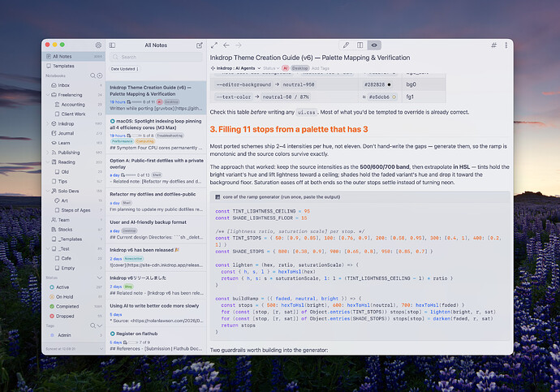Collapse the Freelancing notebook
Viewport: 560px width, 392px height.
48,95
